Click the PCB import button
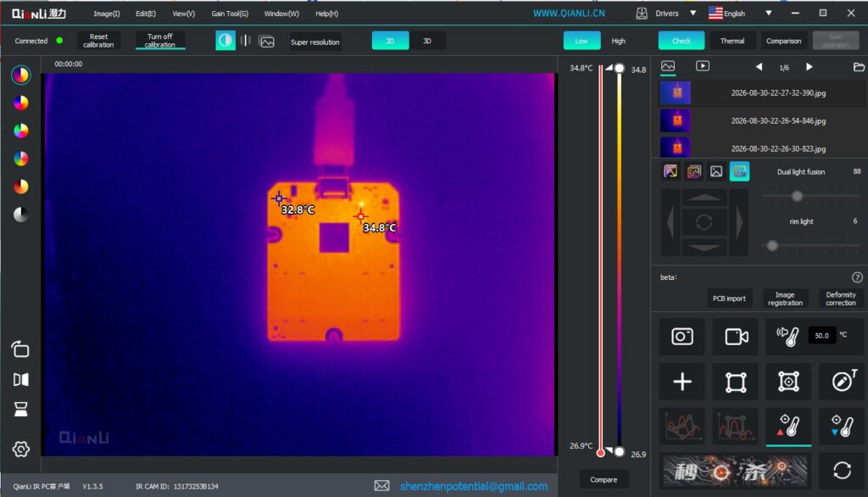 tap(729, 299)
